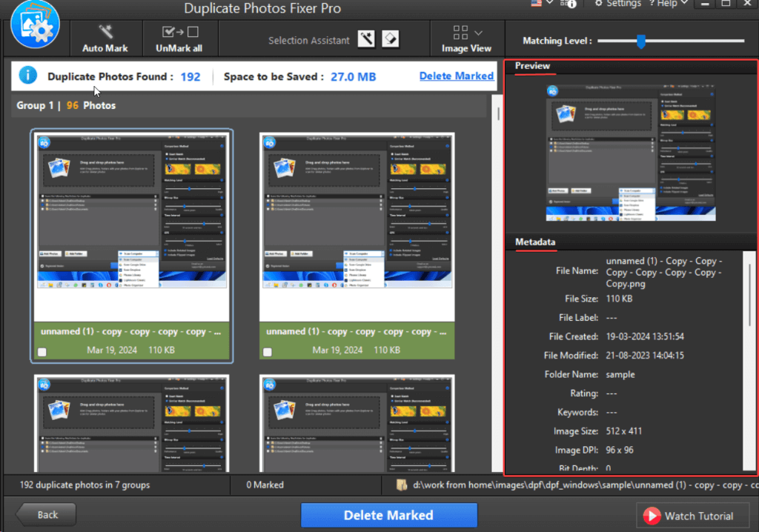Click the Settings gear icon
The image size is (759, 532).
(x=599, y=4)
